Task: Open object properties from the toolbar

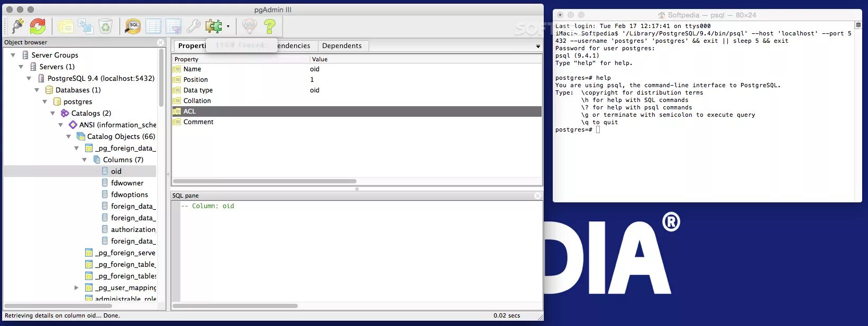Action: click(66, 26)
